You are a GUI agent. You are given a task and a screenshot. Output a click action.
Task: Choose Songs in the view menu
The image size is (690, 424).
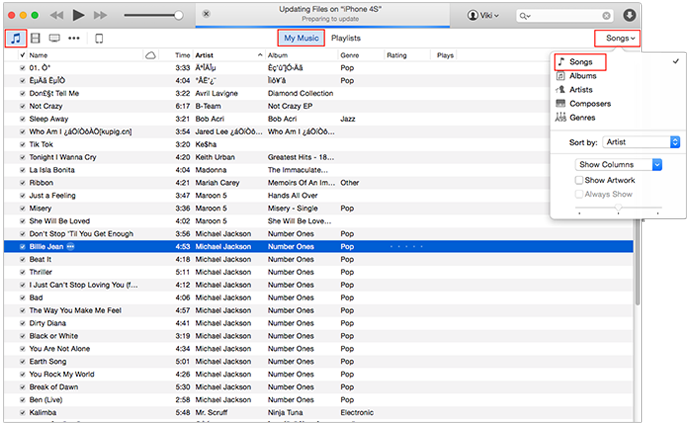coord(580,62)
